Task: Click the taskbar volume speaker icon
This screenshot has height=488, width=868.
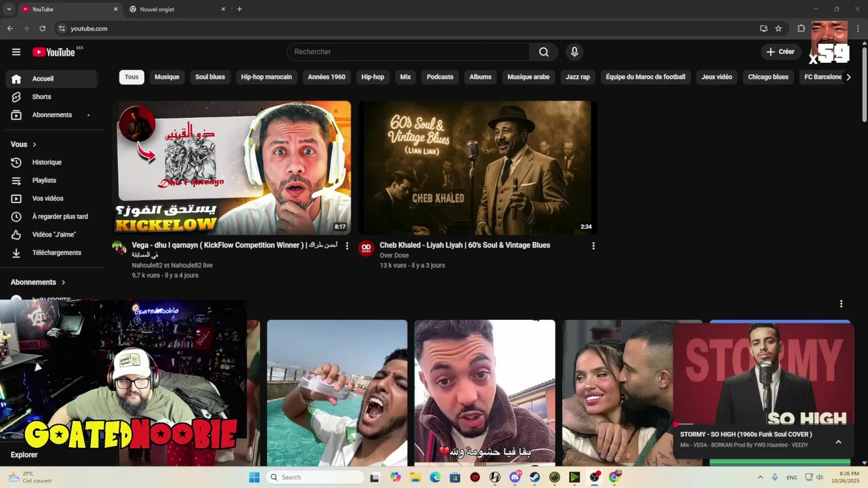Action: [819, 477]
